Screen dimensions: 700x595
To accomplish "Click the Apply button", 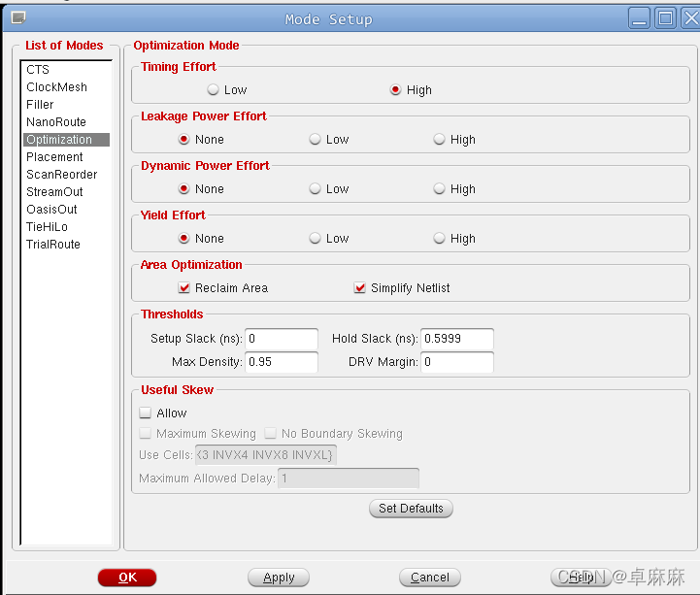I will coord(279,578).
